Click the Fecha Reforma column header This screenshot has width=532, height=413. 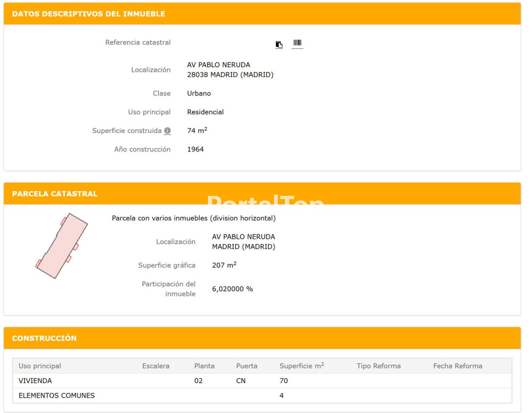(457, 366)
